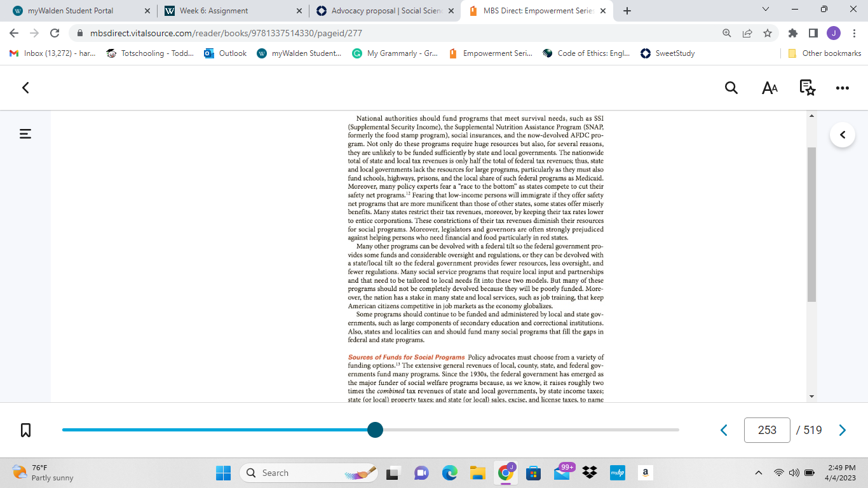Open Dropbox from taskbar
868x488 pixels.
[x=590, y=473]
